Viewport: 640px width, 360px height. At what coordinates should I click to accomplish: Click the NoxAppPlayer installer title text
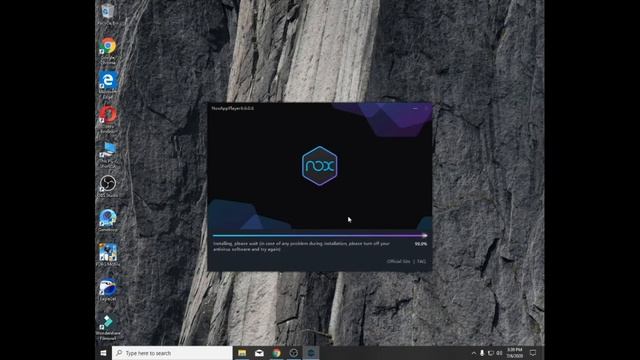(x=233, y=108)
